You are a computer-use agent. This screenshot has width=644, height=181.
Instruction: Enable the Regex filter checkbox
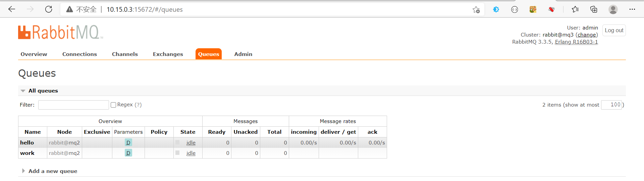[x=113, y=105]
